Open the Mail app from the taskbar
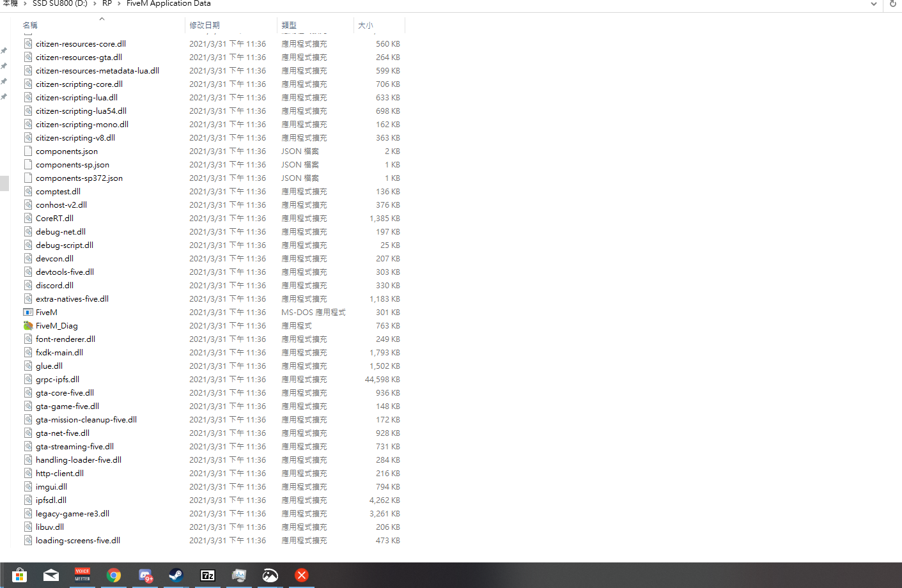 tap(51, 575)
